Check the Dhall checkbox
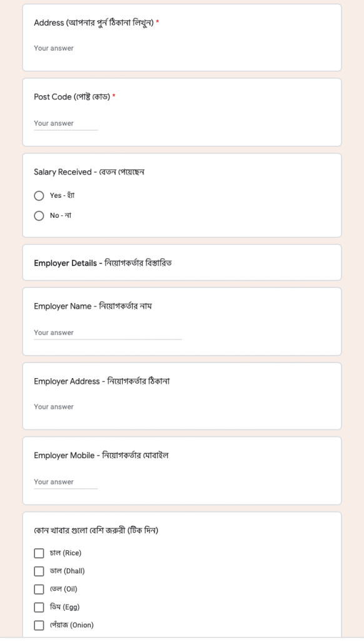The image size is (364, 641). tap(39, 571)
